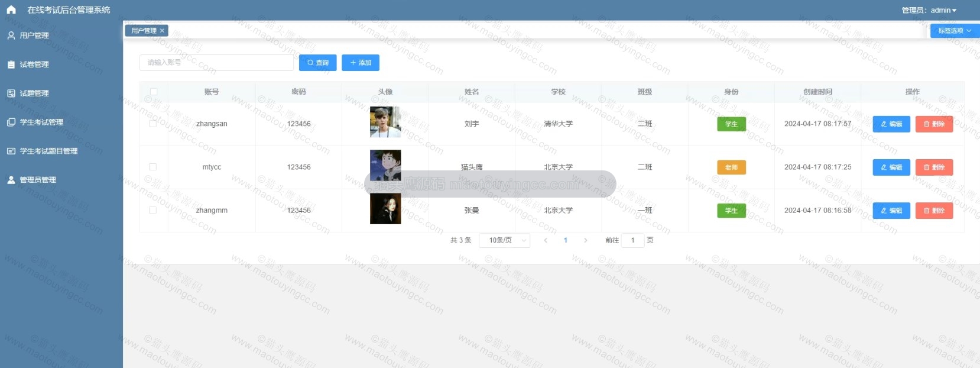Viewport: 980px width, 368px height.
Task: Open the 标签选项 dropdown
Action: point(955,31)
